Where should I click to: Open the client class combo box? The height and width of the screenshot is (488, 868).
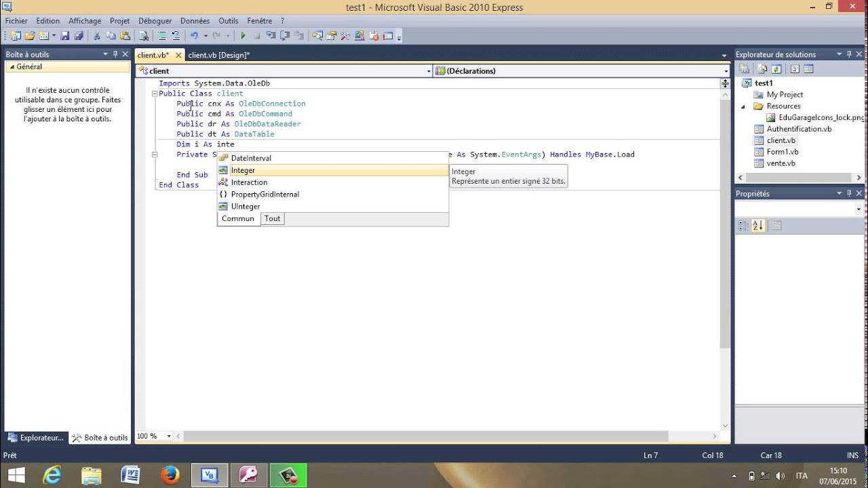pyautogui.click(x=283, y=70)
